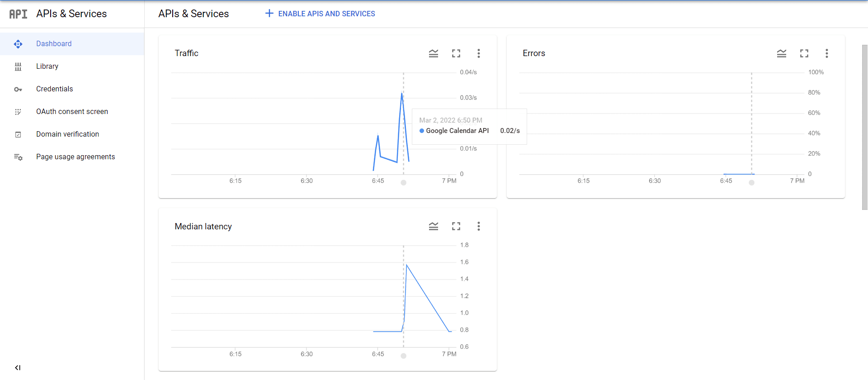Screen dimensions: 868x380
Task: Click the Page usage agreements icon
Action: click(x=18, y=157)
